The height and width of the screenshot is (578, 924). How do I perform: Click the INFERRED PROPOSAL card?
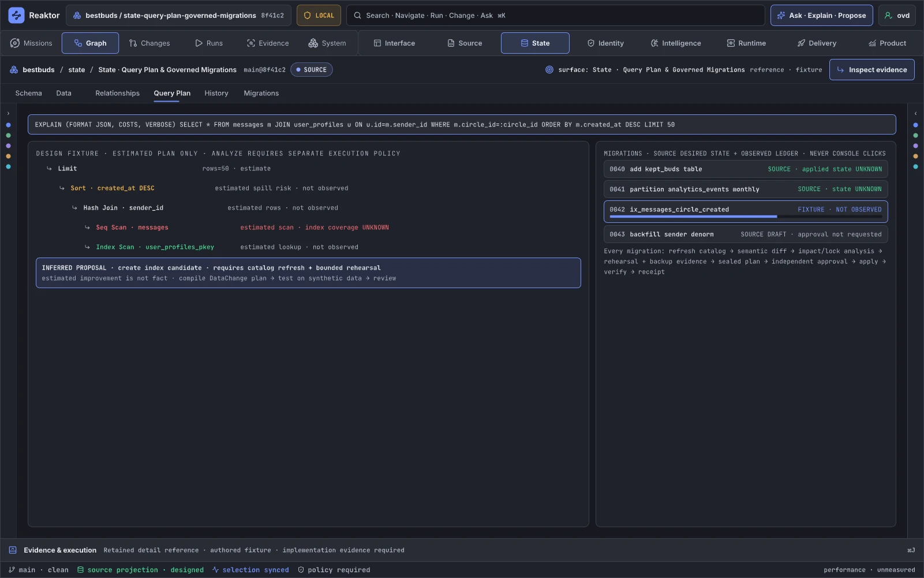(x=308, y=273)
